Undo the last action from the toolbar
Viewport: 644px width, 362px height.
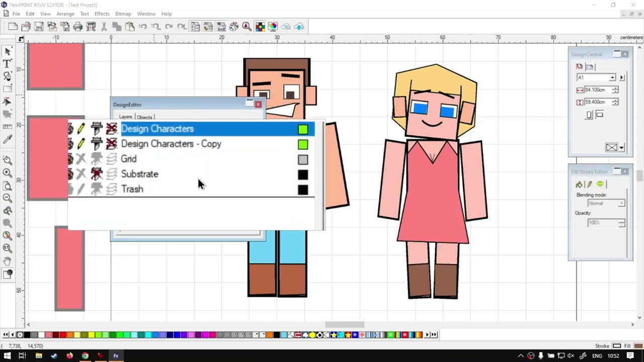(143, 27)
